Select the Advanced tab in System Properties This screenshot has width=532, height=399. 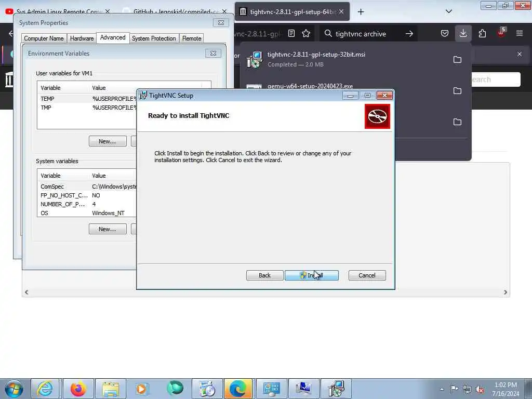[113, 37]
